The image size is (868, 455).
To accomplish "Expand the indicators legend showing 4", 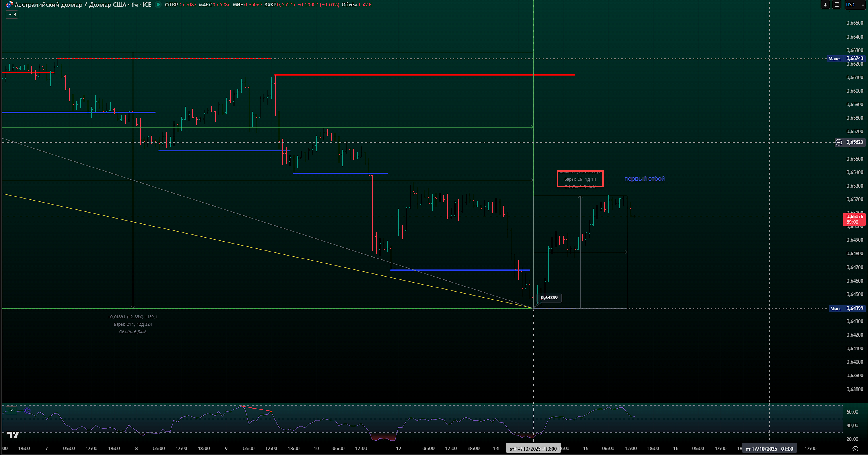I will [x=12, y=15].
